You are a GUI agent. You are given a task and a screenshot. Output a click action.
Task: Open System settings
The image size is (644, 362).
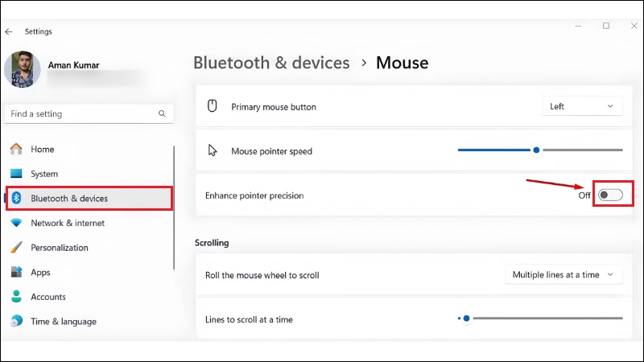click(x=89, y=174)
